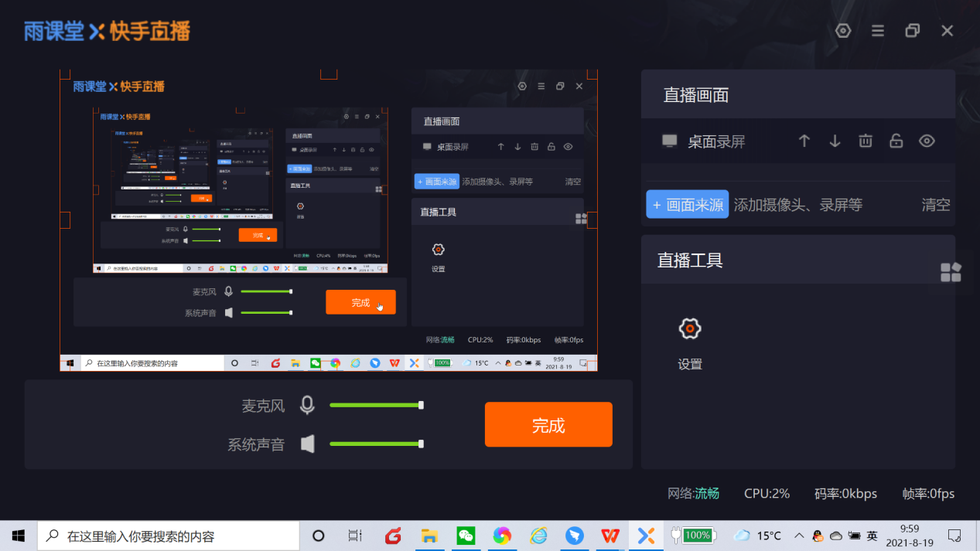Adjust the large 麦克风 volume slider
980x551 pixels.
click(376, 405)
